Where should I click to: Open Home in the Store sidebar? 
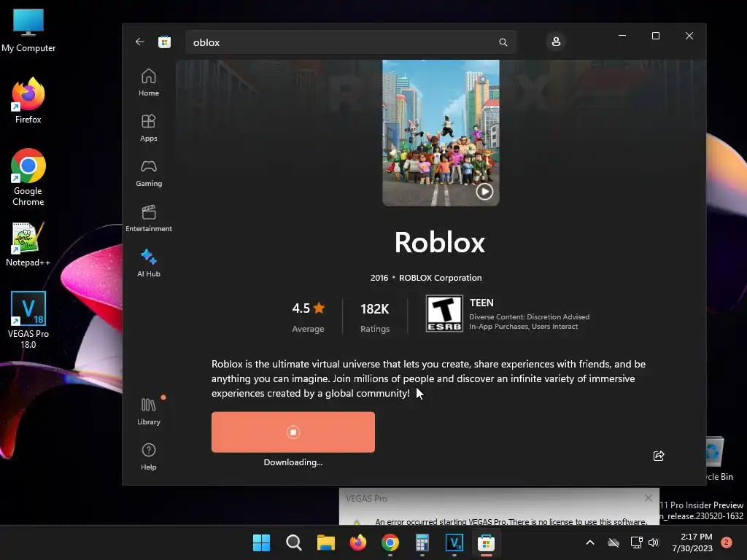[149, 83]
